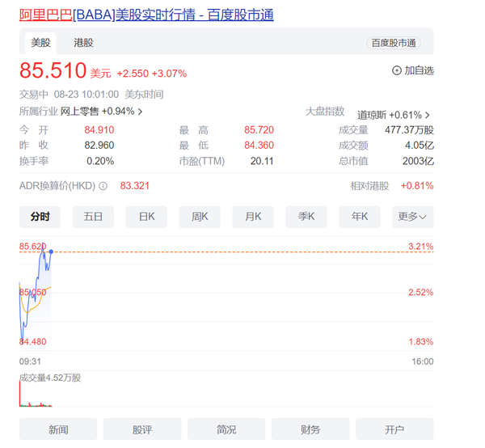The width and height of the screenshot is (485, 448).
Task: Click the 股评 button
Action: [x=142, y=429]
